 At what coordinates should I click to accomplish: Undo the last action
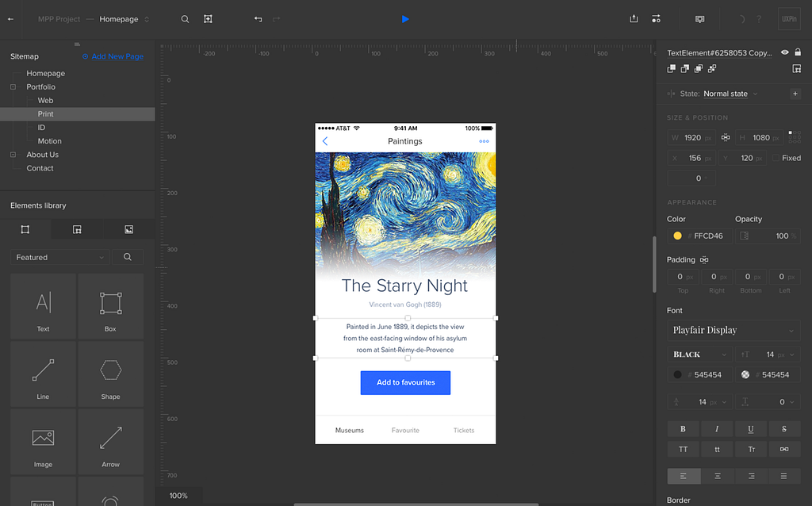click(x=258, y=19)
